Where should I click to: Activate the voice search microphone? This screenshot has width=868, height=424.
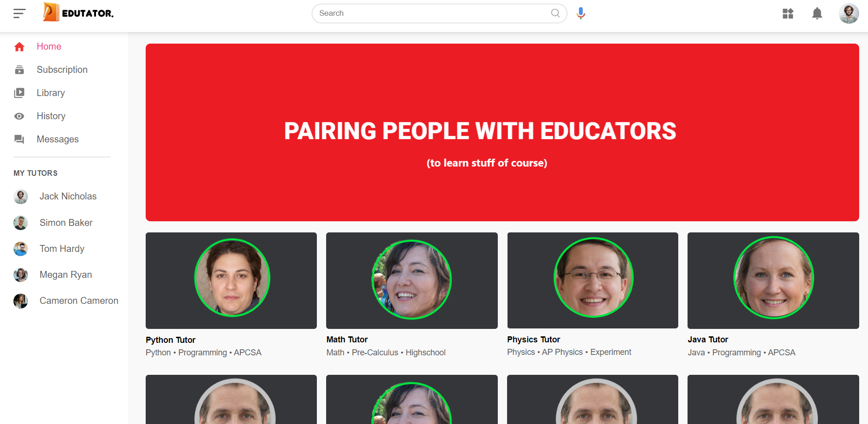tap(581, 13)
